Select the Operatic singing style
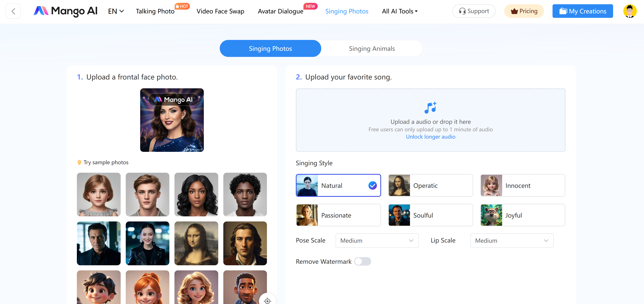Viewport: 644px width, 304px height. point(430,185)
